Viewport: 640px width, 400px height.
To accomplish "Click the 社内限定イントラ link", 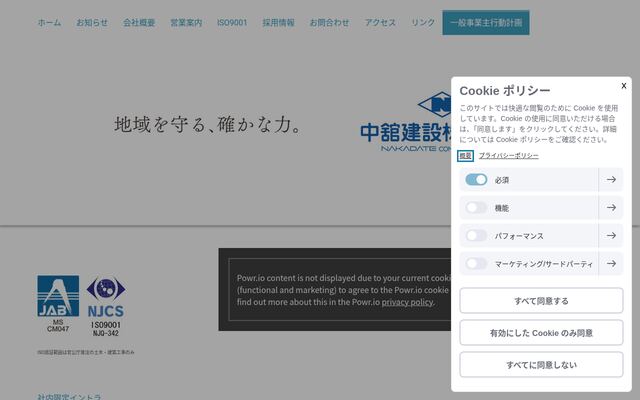I will pos(69,397).
